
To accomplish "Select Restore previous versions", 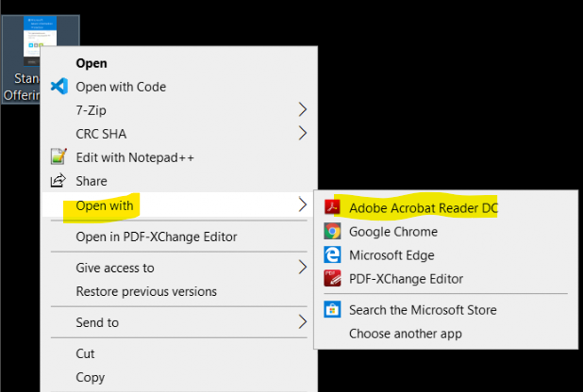I will tap(146, 291).
